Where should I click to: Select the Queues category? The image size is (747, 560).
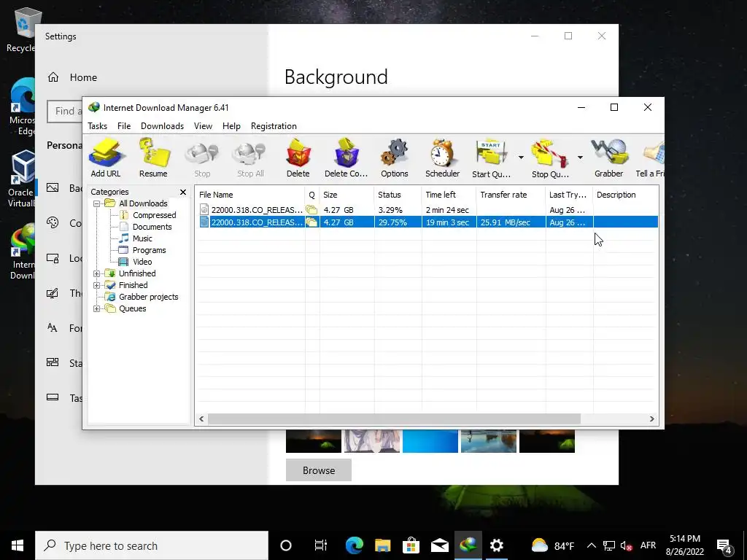(133, 308)
